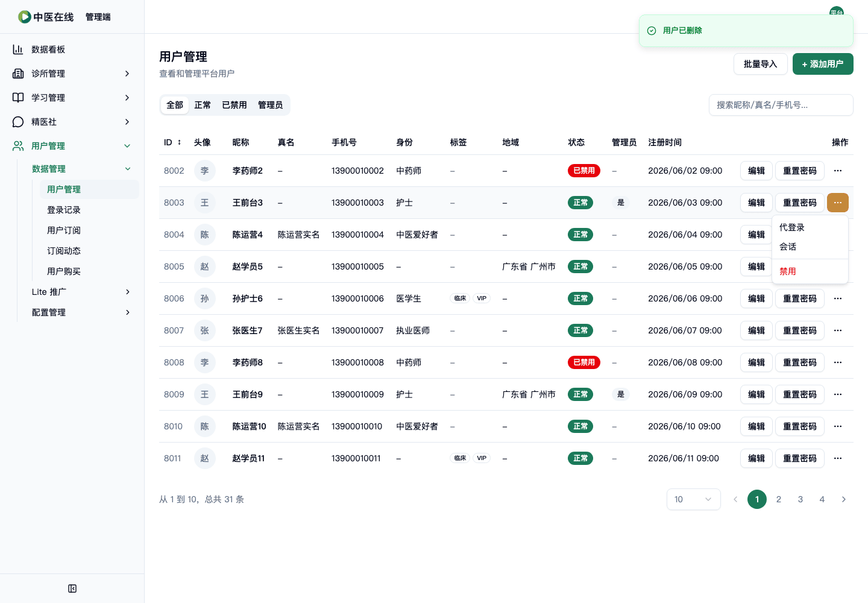Edit user 8004 陈运营4
Screen dimensions: 868x603
(756, 235)
